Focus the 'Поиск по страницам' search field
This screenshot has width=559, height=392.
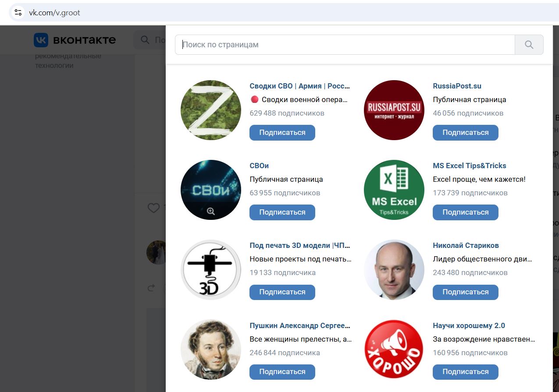tap(345, 45)
